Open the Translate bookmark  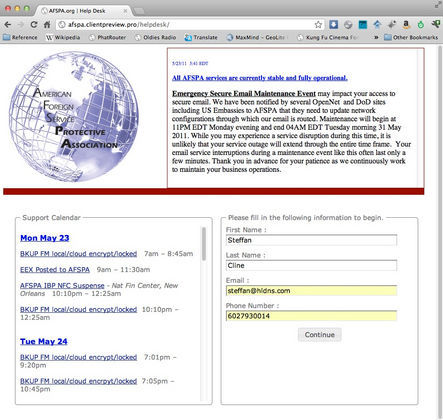(201, 37)
